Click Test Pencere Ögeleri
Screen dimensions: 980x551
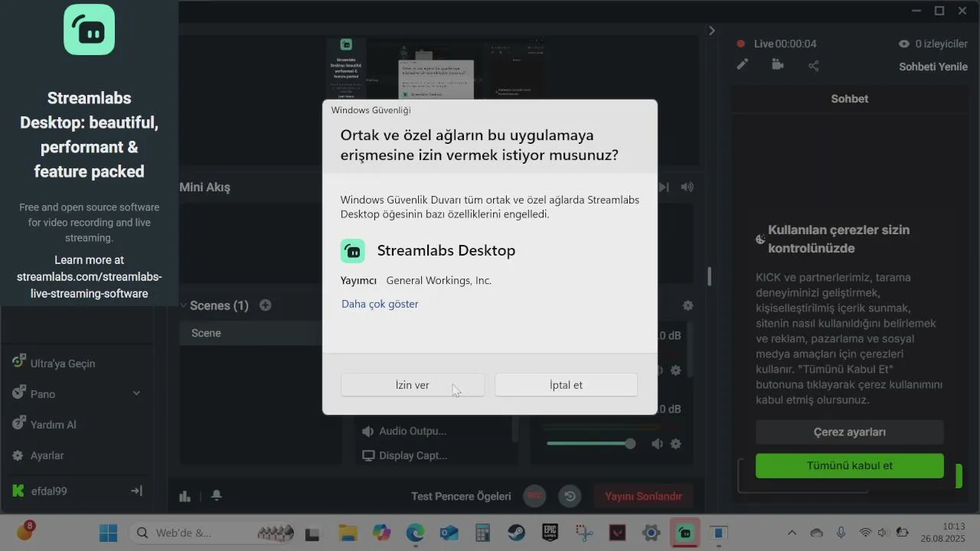coord(461,496)
